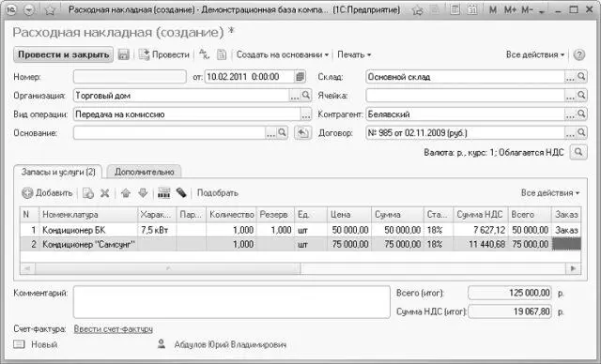
Task: Click the favorites star in title bar
Action: tap(50, 10)
